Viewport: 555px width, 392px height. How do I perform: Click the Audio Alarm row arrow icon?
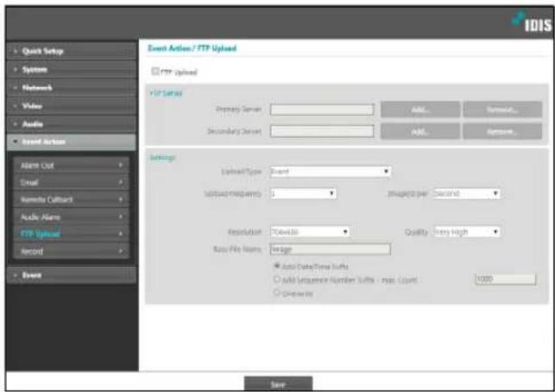(121, 217)
